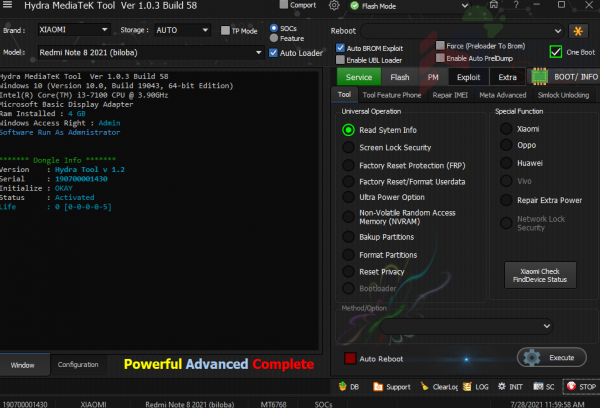Click the ClearLog broom icon
The image size is (600, 408).
tap(424, 386)
